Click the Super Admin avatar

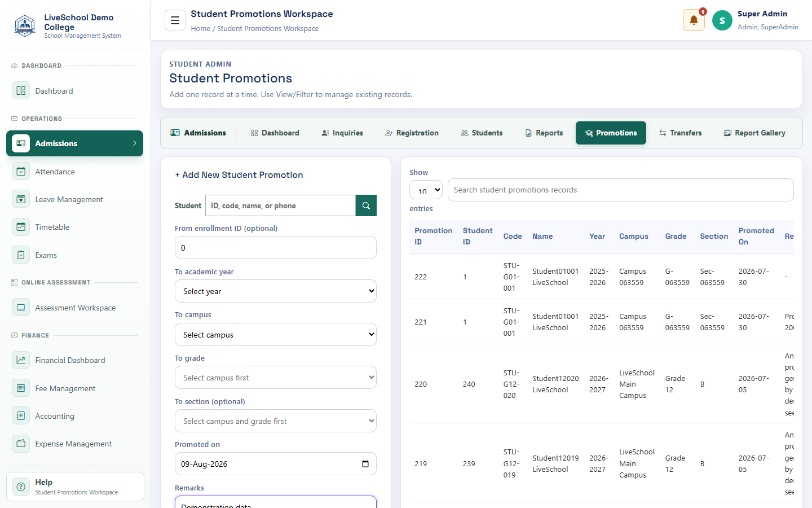click(x=722, y=20)
